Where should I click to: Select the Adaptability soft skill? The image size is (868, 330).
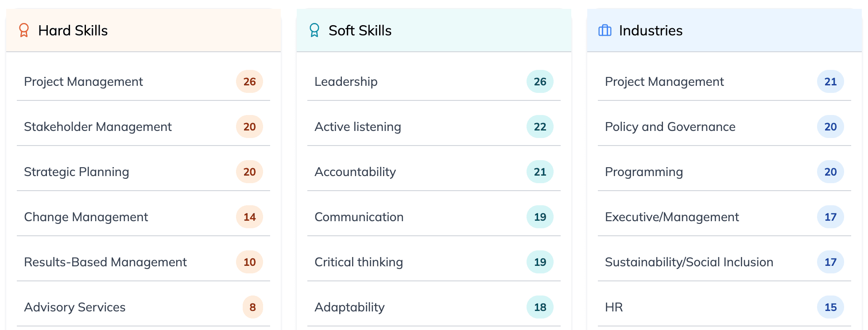[349, 307]
